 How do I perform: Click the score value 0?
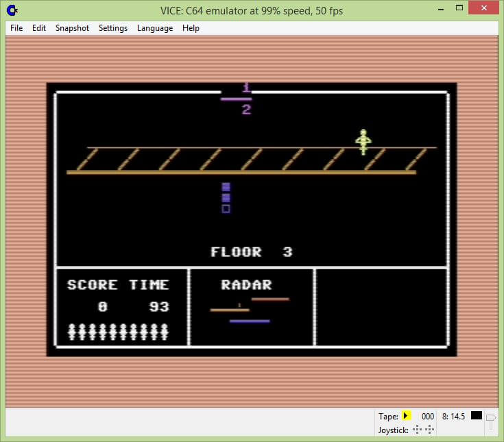pos(103,307)
